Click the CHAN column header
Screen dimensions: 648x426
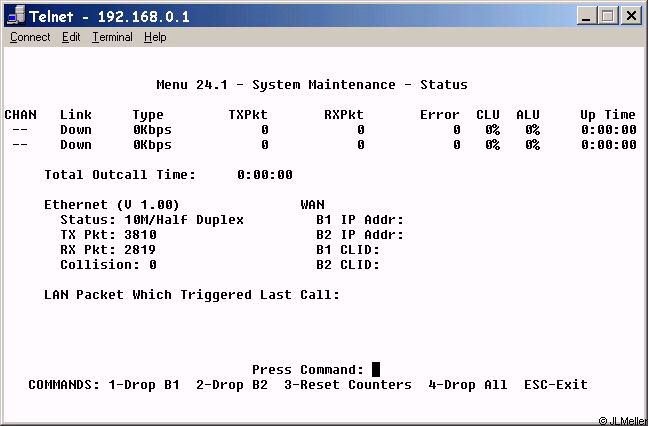point(20,115)
